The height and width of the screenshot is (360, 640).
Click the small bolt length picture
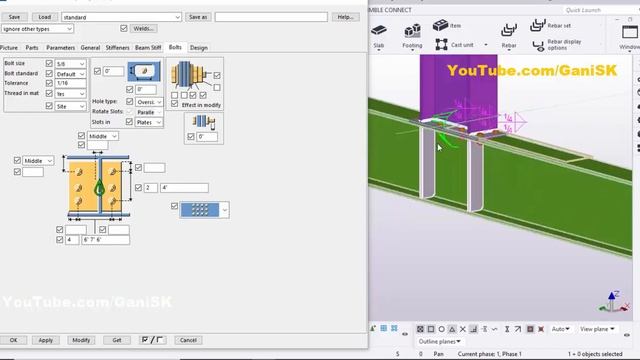[x=203, y=122]
